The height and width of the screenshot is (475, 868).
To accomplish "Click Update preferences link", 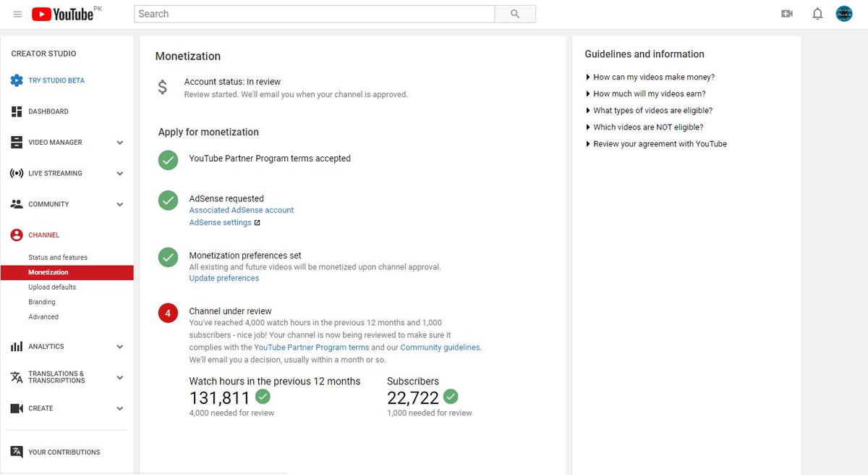I will point(224,278).
